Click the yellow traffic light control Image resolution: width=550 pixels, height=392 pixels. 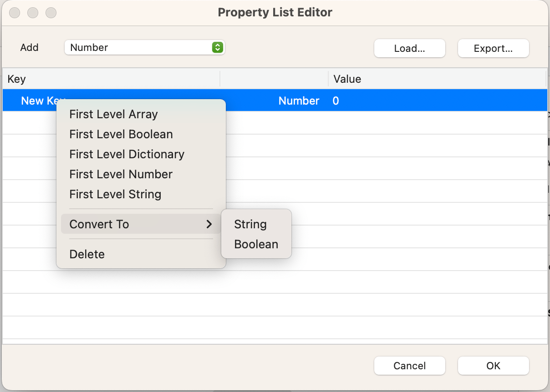click(32, 13)
